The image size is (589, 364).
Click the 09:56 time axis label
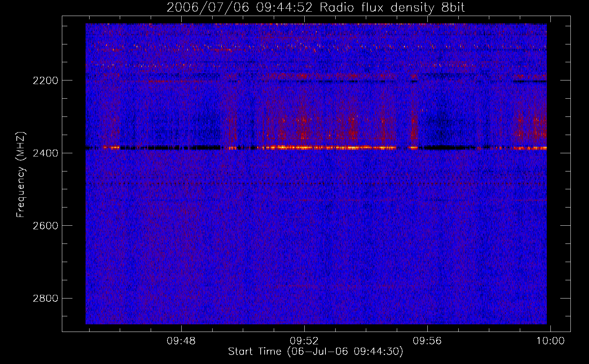(x=427, y=341)
